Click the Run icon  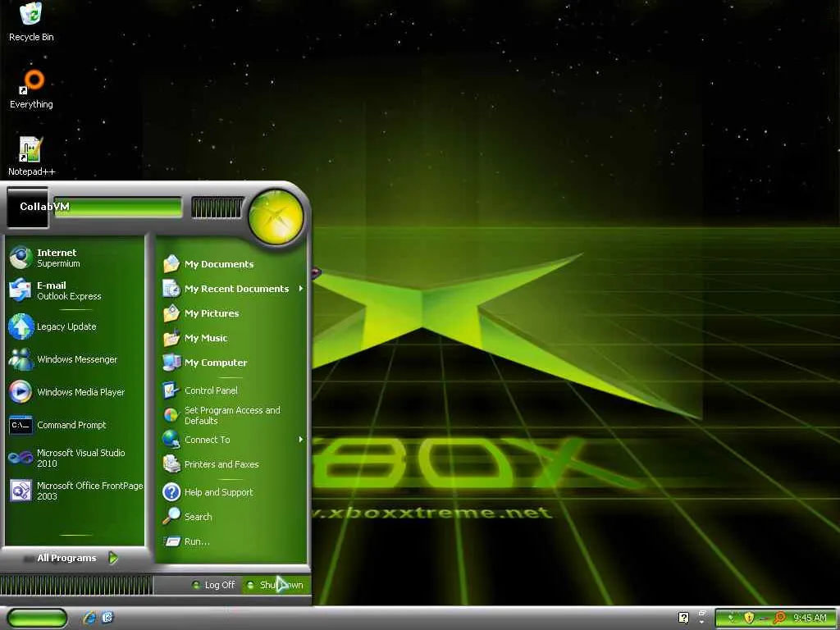pyautogui.click(x=171, y=541)
